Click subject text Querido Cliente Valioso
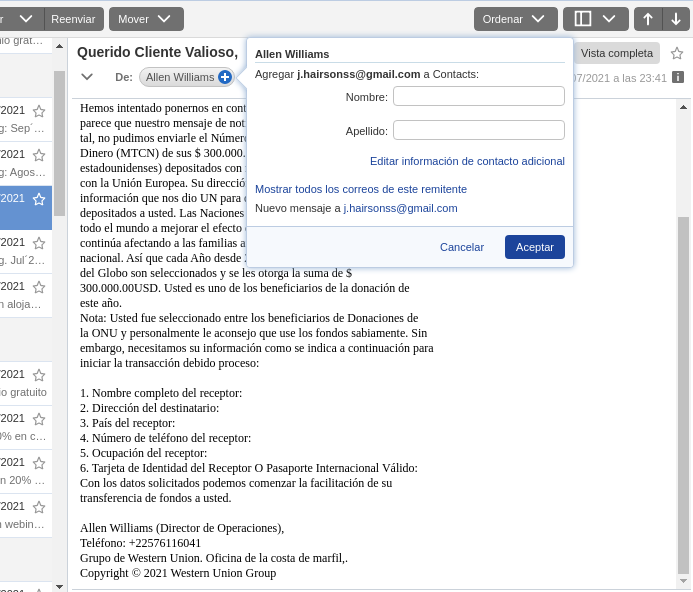 [x=157, y=52]
